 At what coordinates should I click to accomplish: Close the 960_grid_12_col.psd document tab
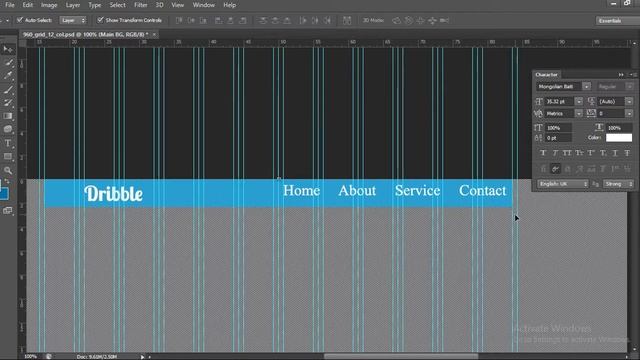click(154, 35)
